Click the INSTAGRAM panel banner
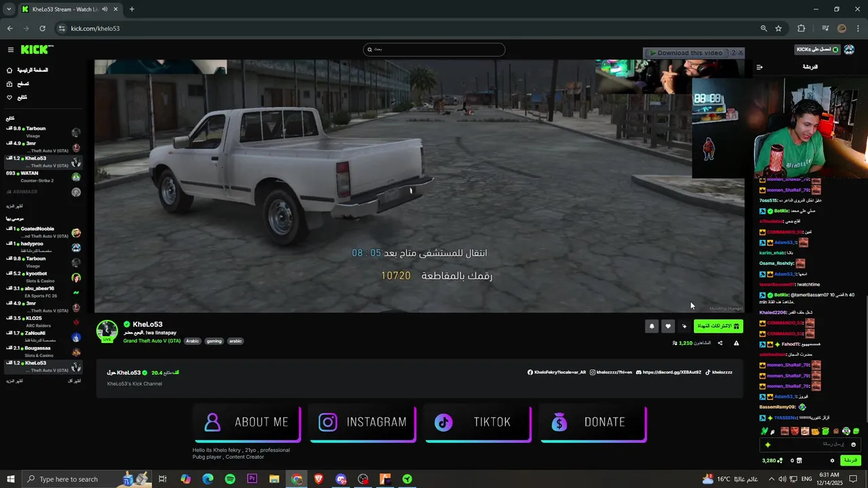This screenshot has width=868, height=488. pos(363,423)
